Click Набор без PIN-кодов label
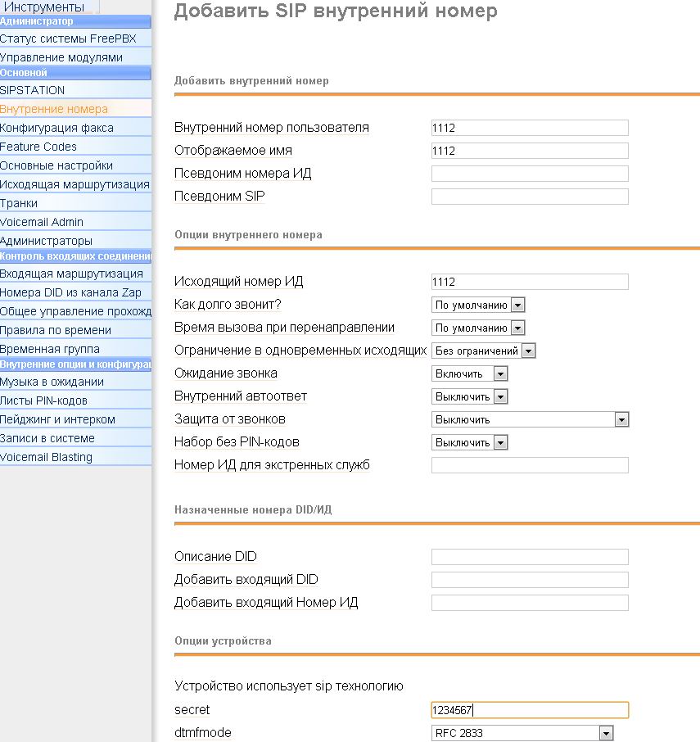700x742 pixels. (x=237, y=442)
